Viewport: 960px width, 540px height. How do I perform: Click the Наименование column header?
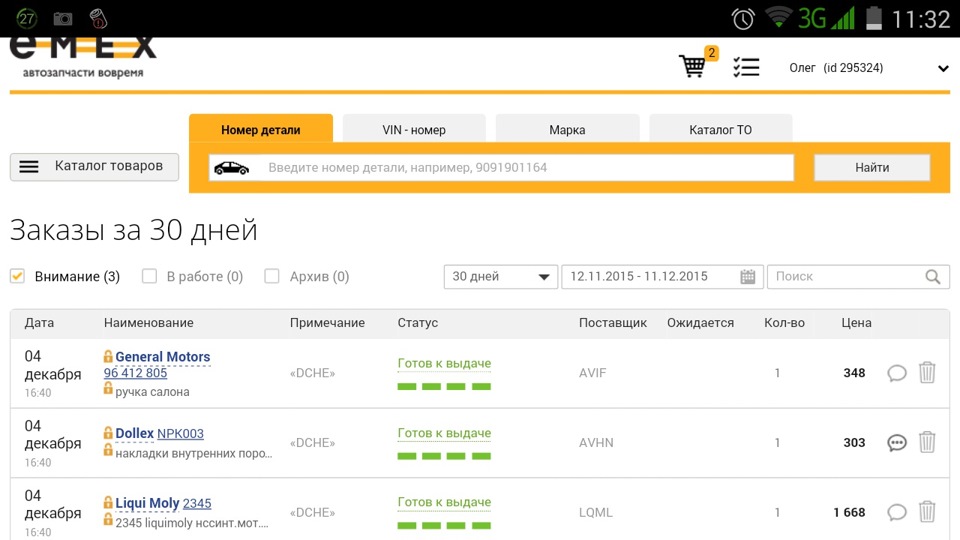[149, 323]
